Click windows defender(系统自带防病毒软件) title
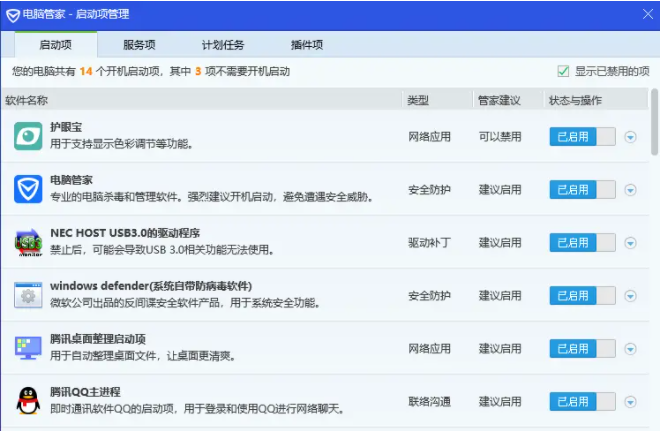 pos(151,286)
